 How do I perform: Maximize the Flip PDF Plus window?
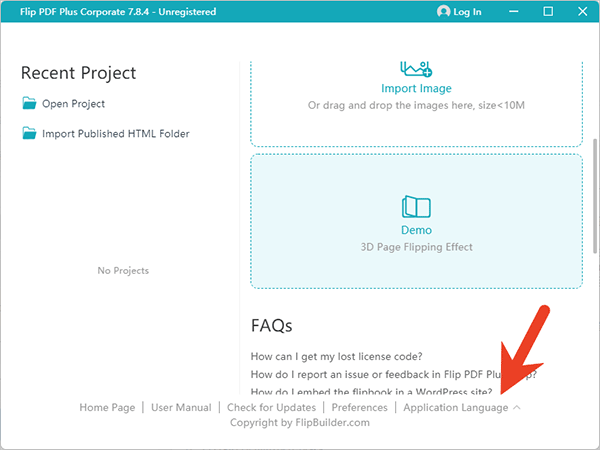(548, 11)
